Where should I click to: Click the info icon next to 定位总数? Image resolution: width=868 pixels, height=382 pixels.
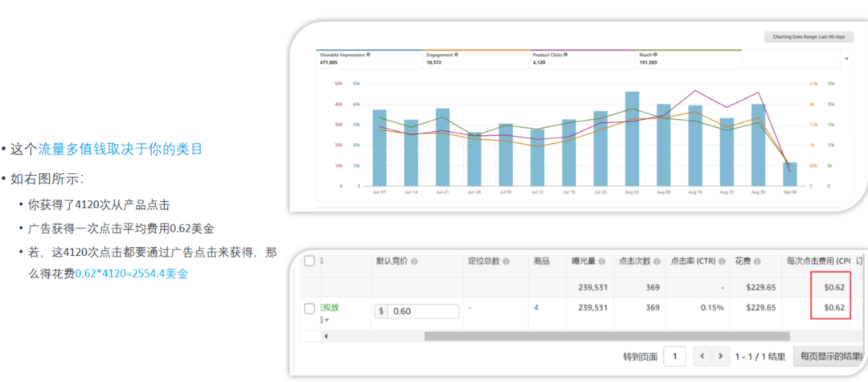coord(506,261)
